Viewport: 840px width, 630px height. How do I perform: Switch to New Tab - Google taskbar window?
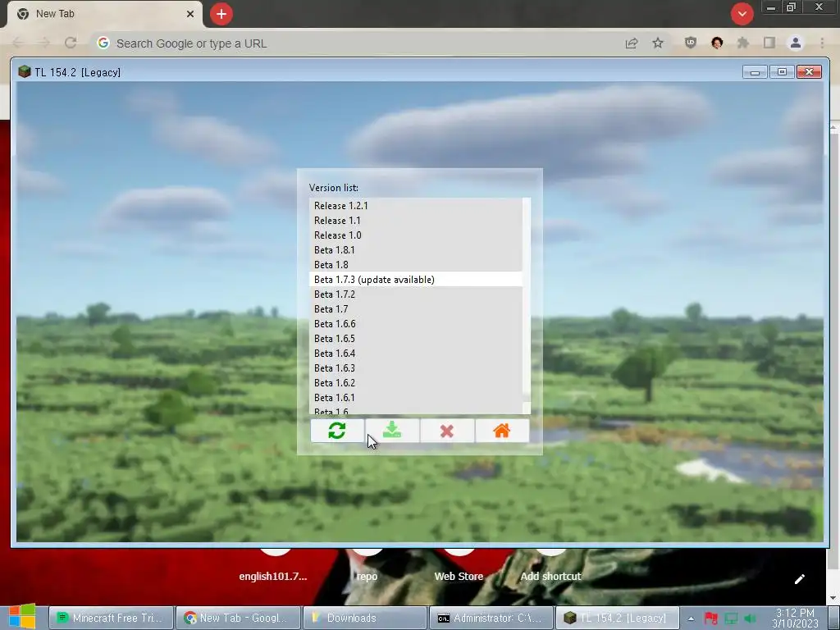click(x=238, y=618)
